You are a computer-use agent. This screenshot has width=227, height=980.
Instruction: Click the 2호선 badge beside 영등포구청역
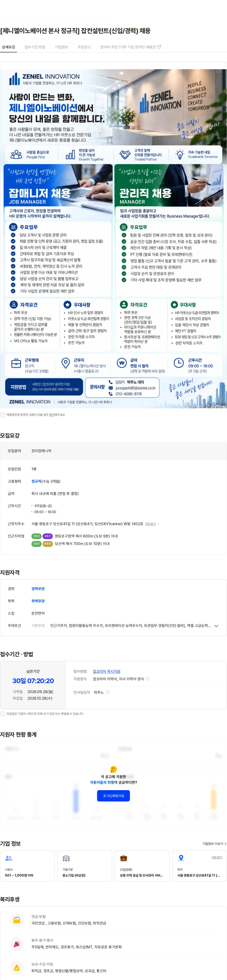coord(37,536)
